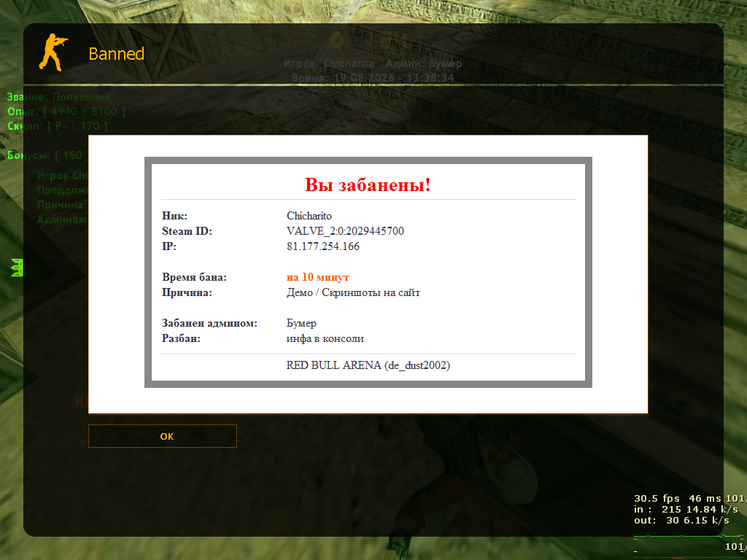
Task: Click the 'Забанен админом:' label
Action: click(209, 323)
